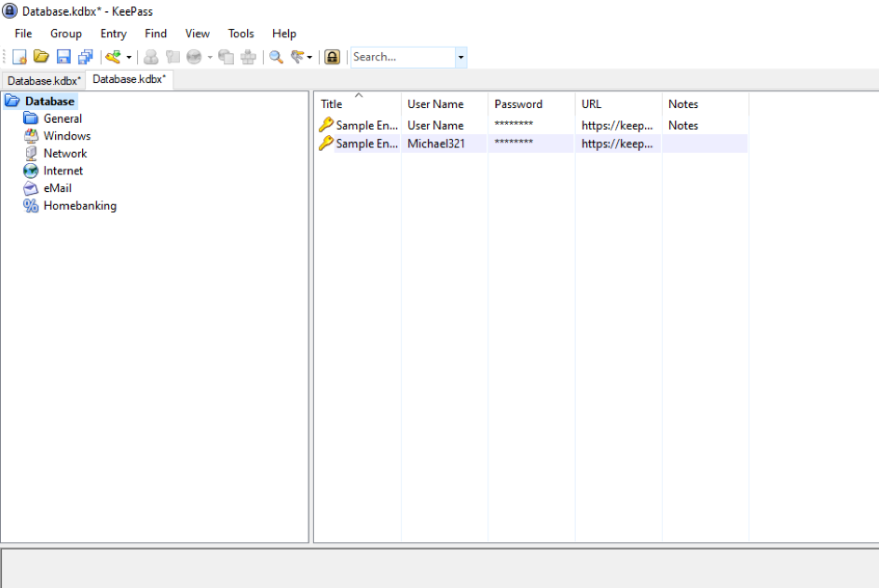Sort by the Notes column header
The width and height of the screenshot is (879, 588).
pyautogui.click(x=706, y=104)
